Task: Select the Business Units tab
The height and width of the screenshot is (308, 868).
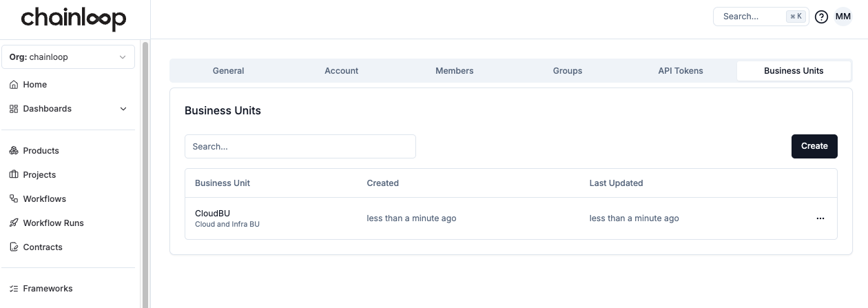Action: pyautogui.click(x=794, y=71)
